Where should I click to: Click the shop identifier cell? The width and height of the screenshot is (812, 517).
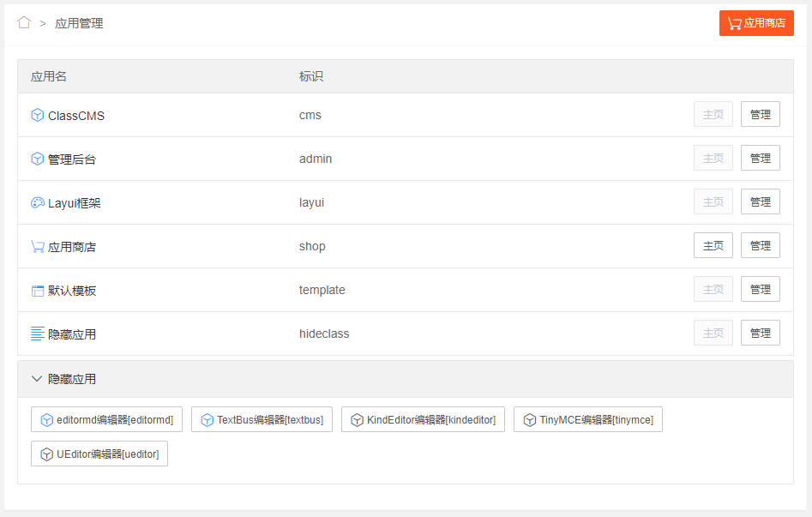click(x=312, y=246)
